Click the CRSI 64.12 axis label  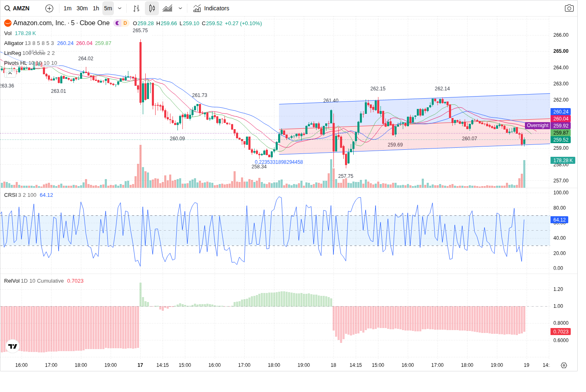click(x=560, y=220)
